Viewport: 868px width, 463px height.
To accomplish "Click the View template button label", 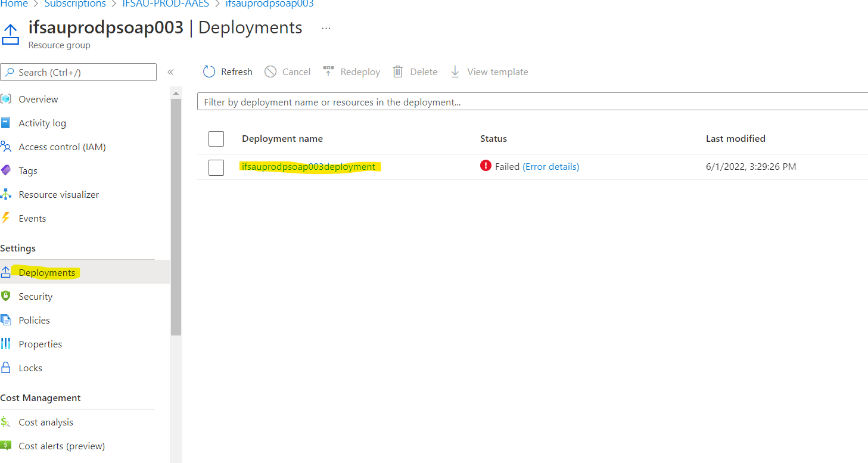I will (x=497, y=72).
